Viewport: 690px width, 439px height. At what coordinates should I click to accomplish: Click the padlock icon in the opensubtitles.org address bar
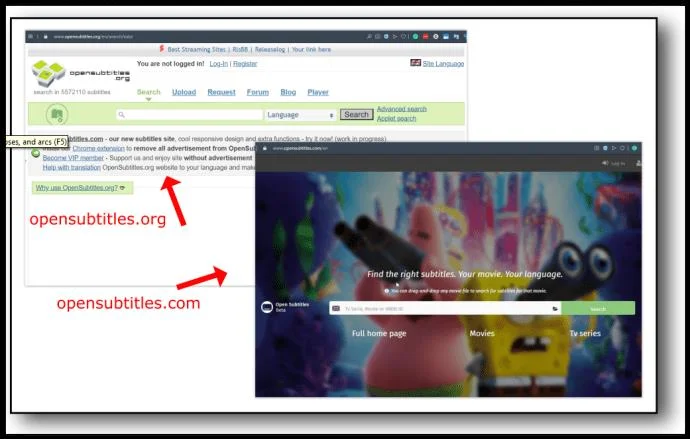click(45, 37)
